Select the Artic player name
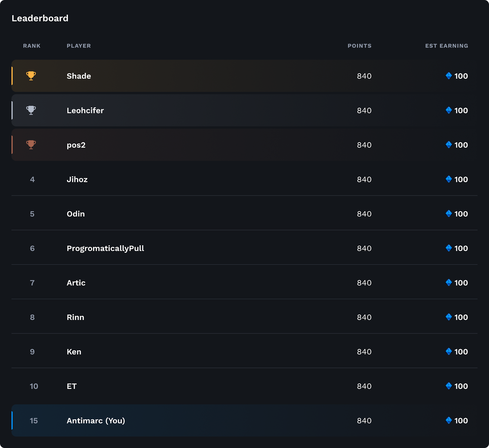 pyautogui.click(x=76, y=283)
